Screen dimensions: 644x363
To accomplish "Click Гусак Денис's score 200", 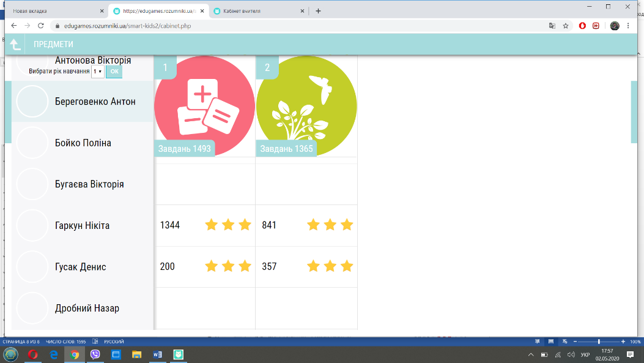I will coord(167,267).
